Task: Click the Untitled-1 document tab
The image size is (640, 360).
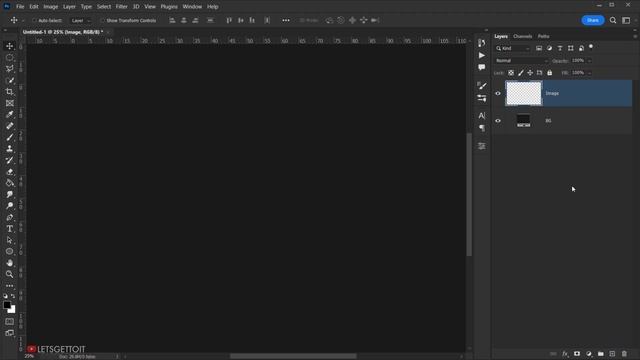Action: pos(63,32)
